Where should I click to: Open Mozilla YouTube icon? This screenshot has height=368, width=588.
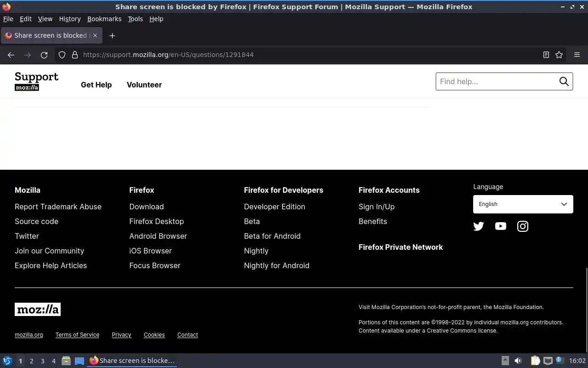[x=501, y=226]
